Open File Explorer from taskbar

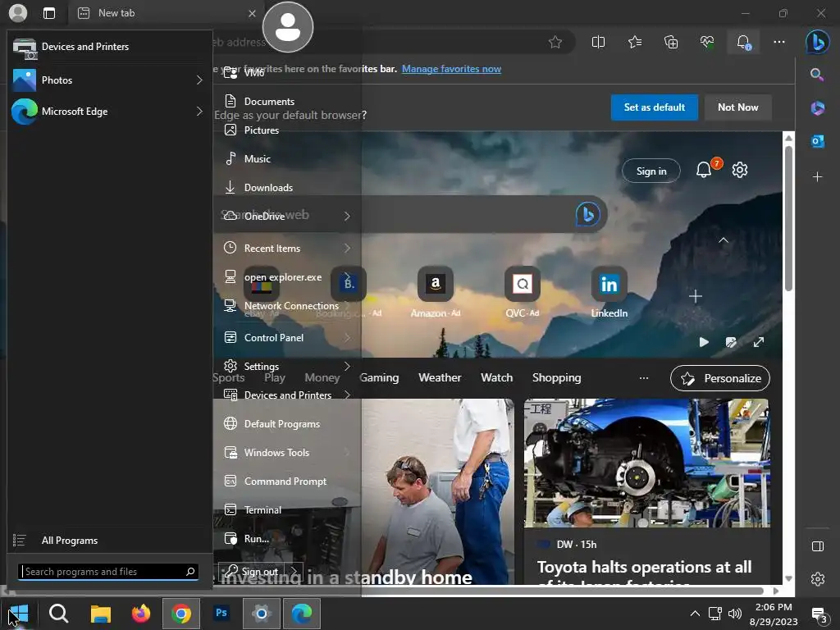(100, 614)
